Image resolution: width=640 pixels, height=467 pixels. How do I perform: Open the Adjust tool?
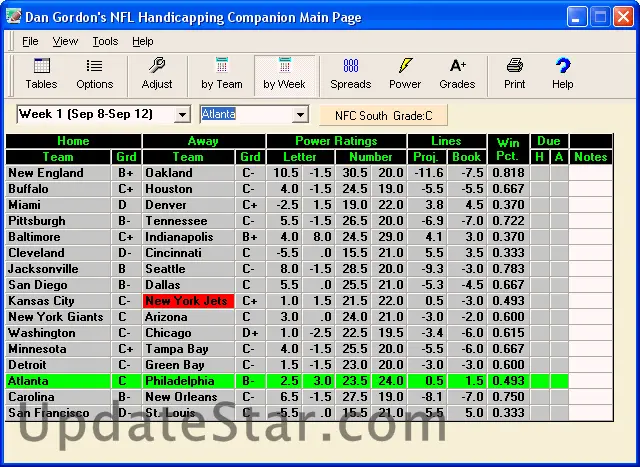tap(157, 73)
